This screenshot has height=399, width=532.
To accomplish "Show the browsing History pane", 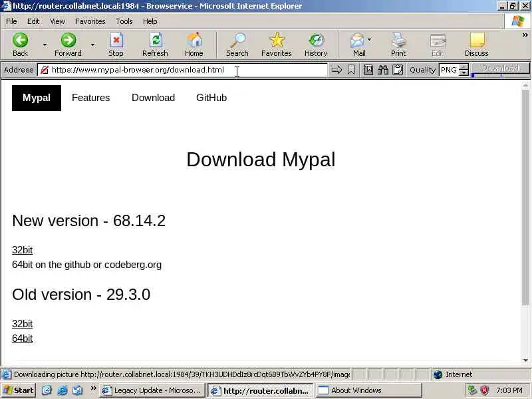I will click(x=316, y=45).
